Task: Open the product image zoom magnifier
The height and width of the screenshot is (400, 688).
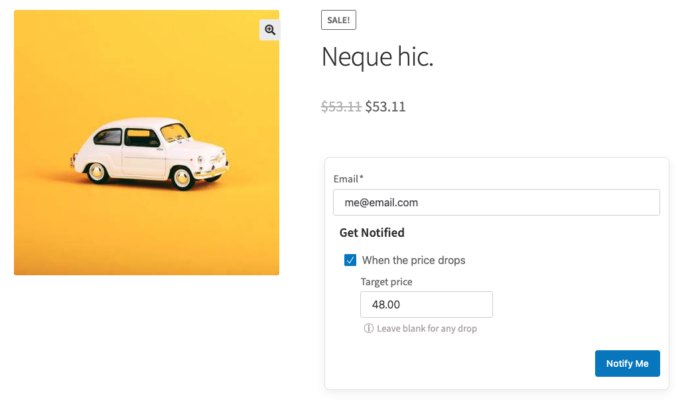Action: pyautogui.click(x=270, y=30)
